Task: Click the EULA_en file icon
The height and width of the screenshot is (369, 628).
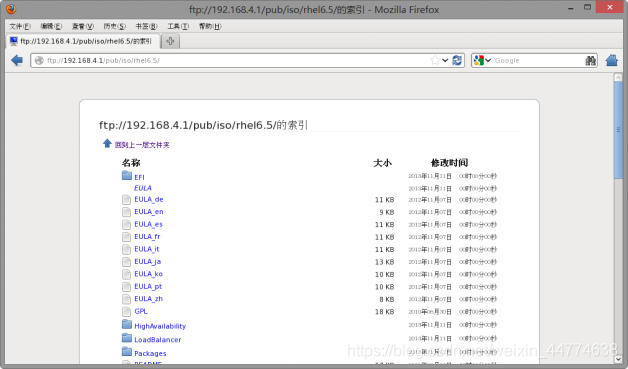Action: click(127, 212)
